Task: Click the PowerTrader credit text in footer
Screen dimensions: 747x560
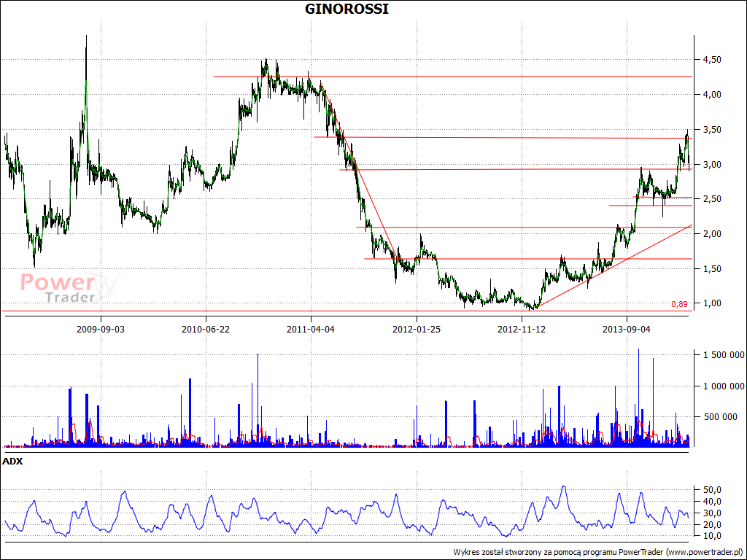Action: pos(597,552)
